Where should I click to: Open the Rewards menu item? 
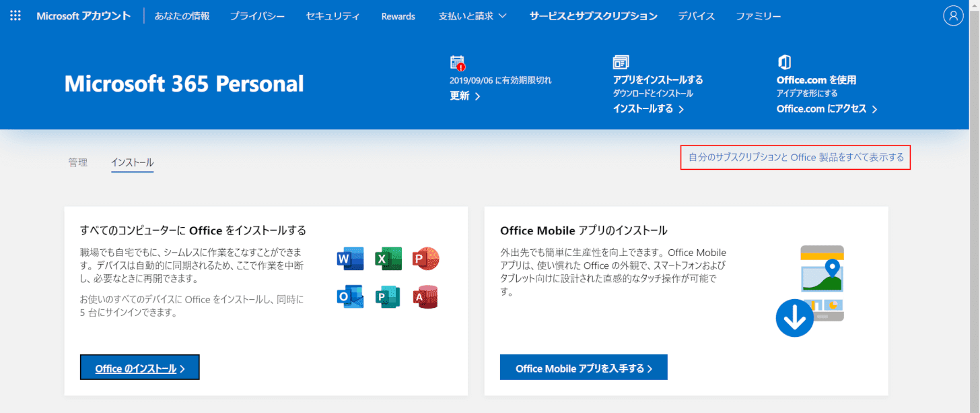tap(398, 16)
